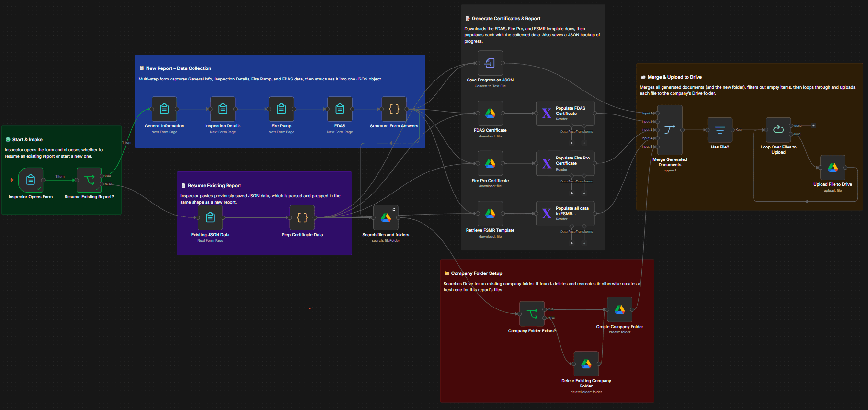
Task: Open the Merge Generated Documents node
Action: tap(670, 130)
